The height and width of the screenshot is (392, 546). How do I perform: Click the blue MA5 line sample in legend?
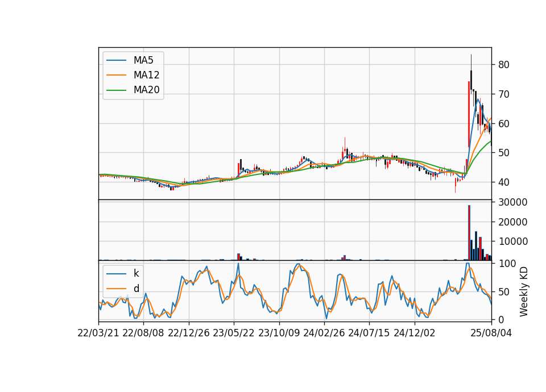point(116,60)
